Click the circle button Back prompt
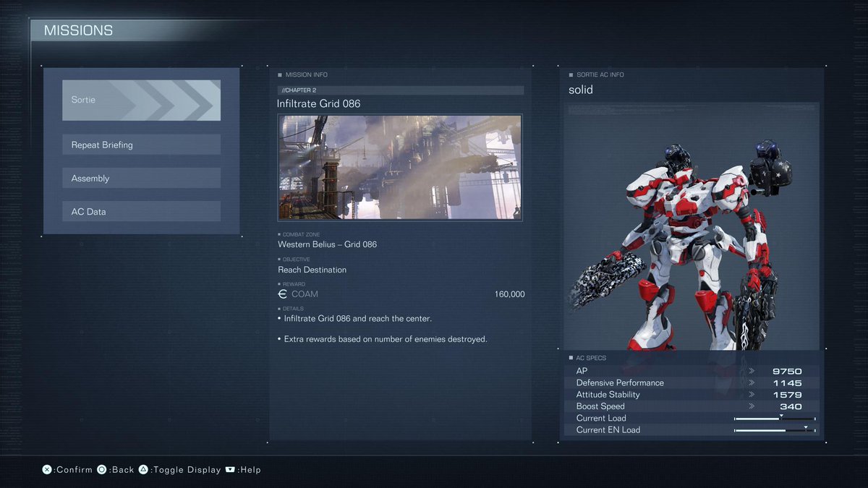This screenshot has height=488, width=868. pos(116,470)
